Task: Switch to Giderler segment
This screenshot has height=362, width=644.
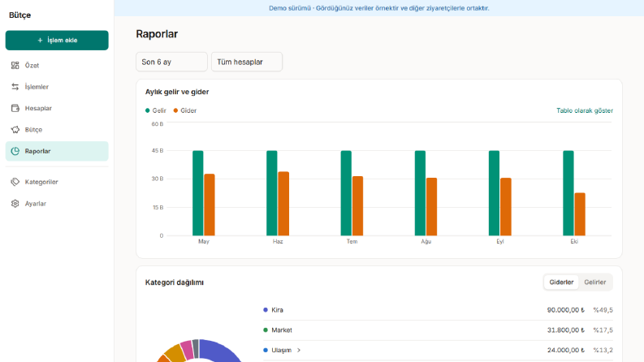Action: [561, 282]
